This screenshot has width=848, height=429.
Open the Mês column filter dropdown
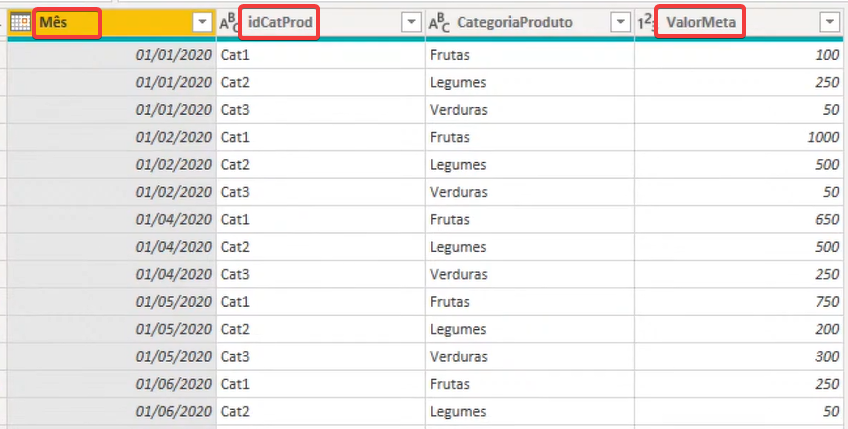coord(203,22)
